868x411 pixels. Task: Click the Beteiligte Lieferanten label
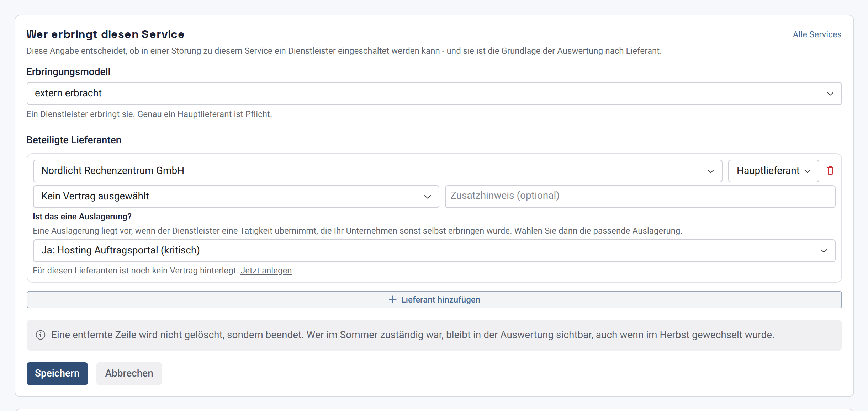pos(74,140)
